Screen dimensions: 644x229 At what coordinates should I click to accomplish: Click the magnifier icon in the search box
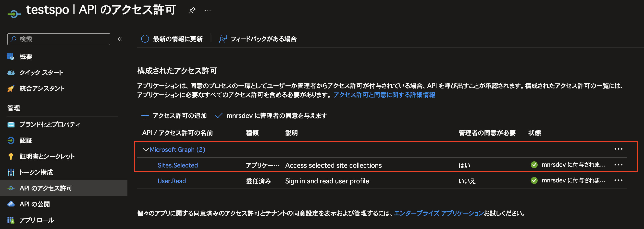point(13,39)
